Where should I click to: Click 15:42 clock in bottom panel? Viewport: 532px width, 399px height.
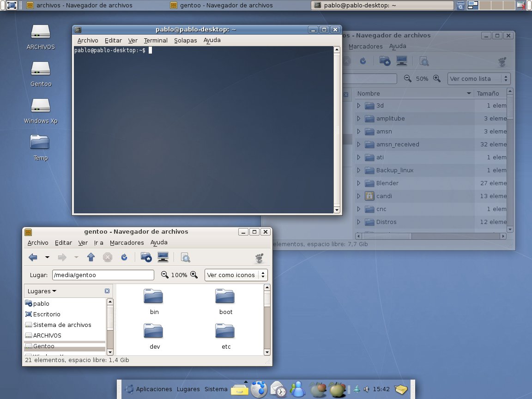click(381, 389)
